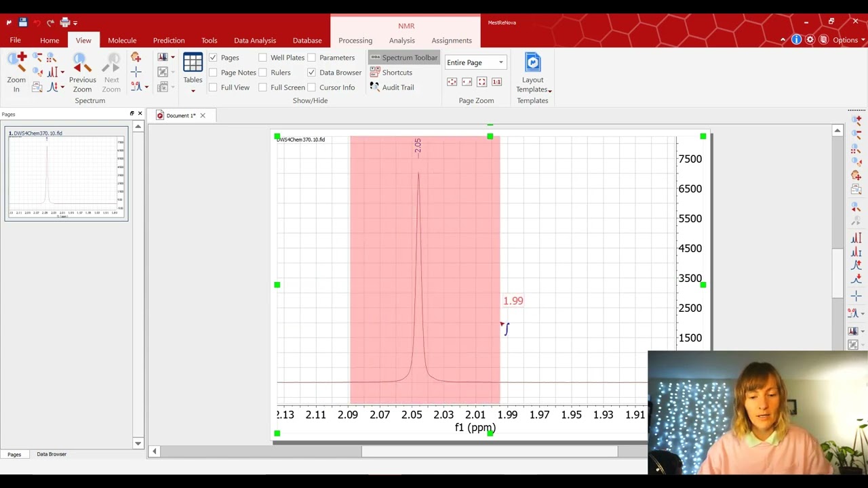Open the Prediction tab
The width and height of the screenshot is (868, 488).
click(169, 40)
